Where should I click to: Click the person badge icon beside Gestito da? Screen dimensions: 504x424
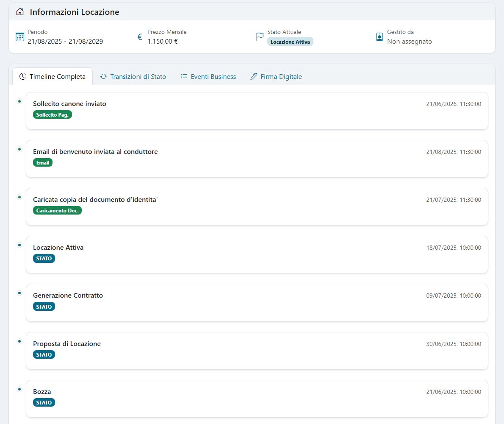[x=379, y=37]
